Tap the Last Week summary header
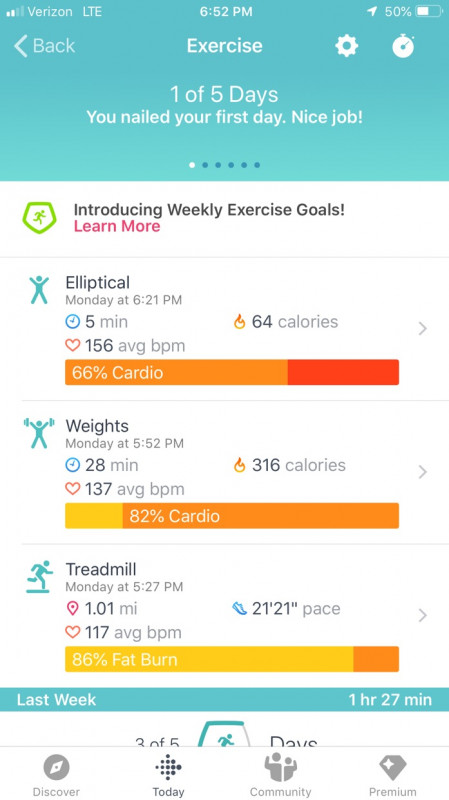This screenshot has width=449, height=800. 224,699
